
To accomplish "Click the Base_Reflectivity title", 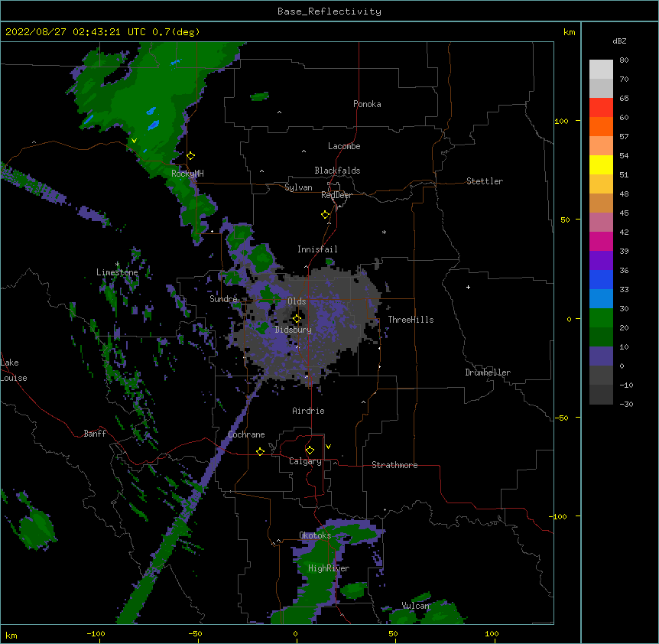I will tap(329, 11).
